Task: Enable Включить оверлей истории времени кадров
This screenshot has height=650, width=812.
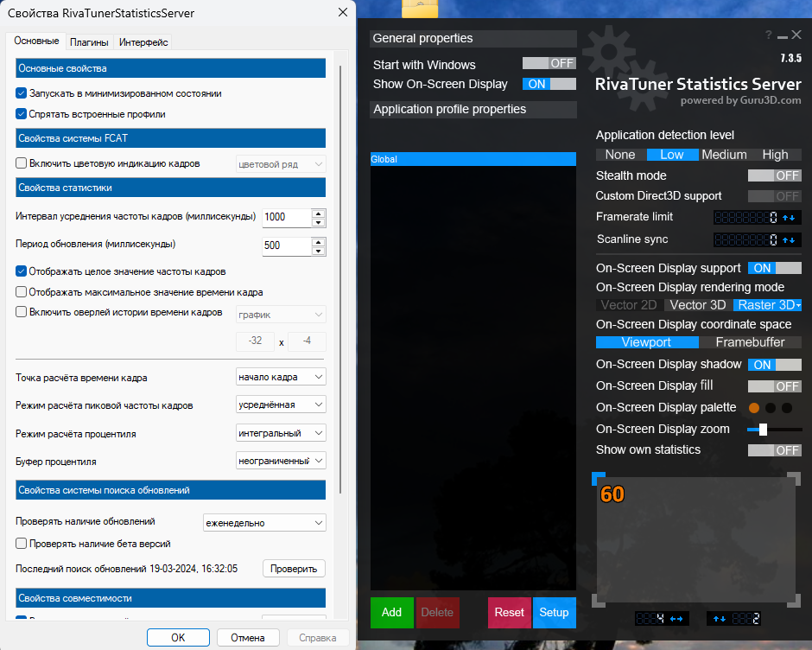Action: [x=22, y=312]
